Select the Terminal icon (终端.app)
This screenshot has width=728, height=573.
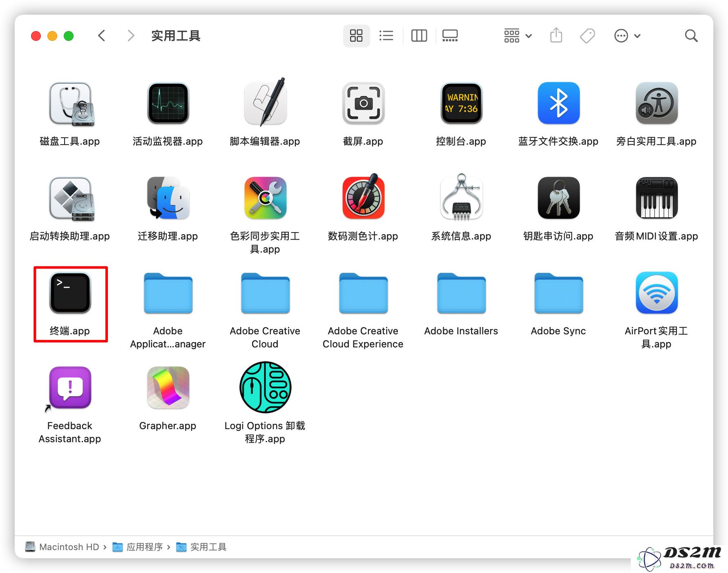click(70, 293)
